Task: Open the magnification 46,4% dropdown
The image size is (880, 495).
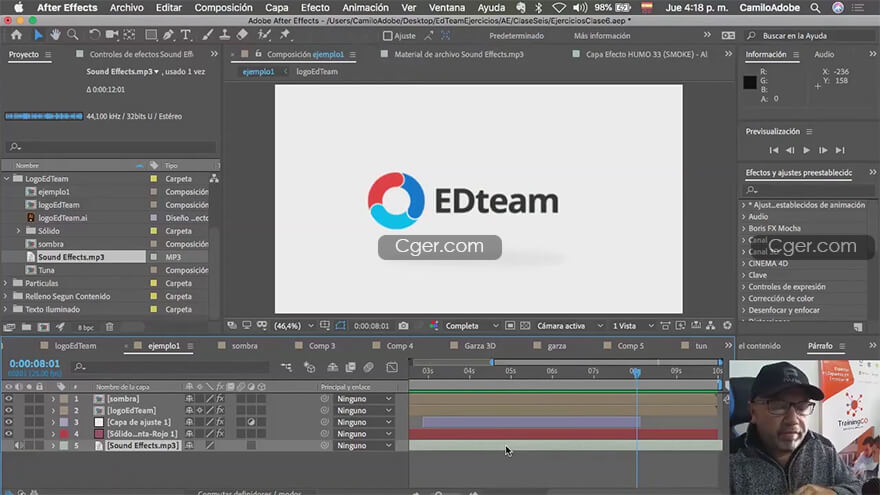Action: tap(294, 326)
